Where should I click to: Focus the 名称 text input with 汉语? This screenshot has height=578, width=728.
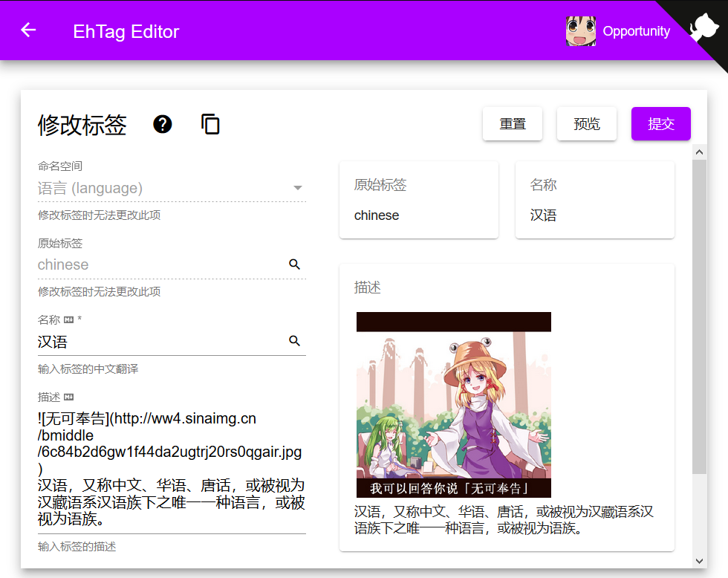160,342
